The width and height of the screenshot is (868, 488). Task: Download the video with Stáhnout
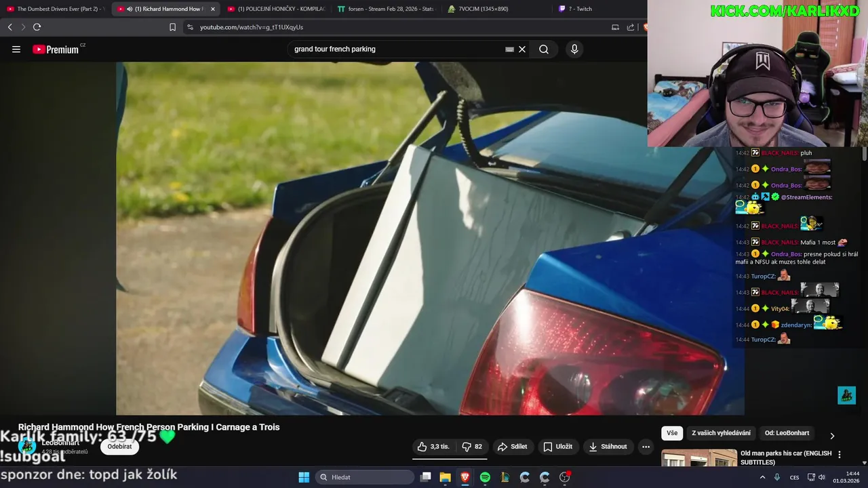tap(608, 447)
